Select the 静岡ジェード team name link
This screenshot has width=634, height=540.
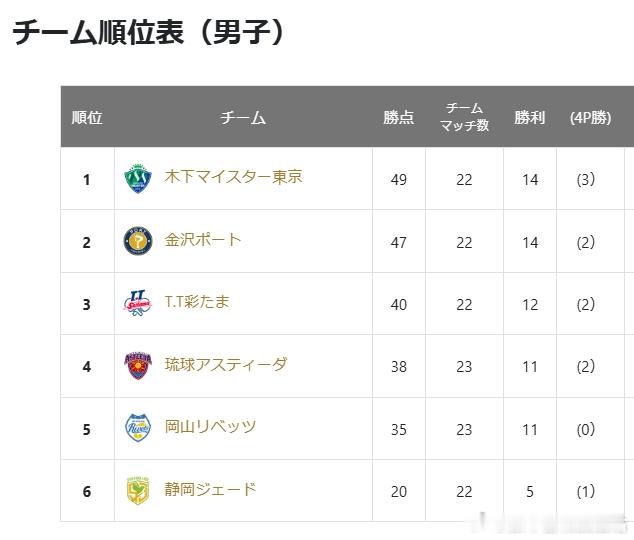(210, 488)
